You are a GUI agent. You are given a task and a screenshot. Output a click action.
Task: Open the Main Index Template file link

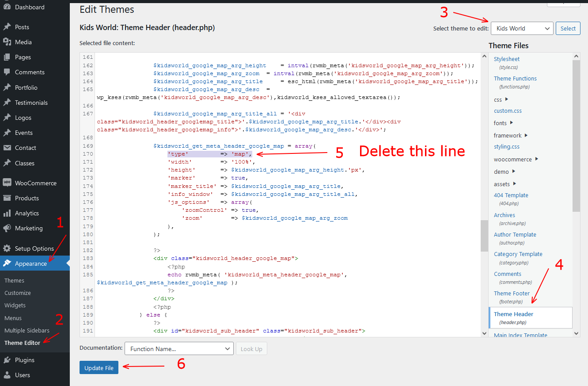(x=520, y=335)
